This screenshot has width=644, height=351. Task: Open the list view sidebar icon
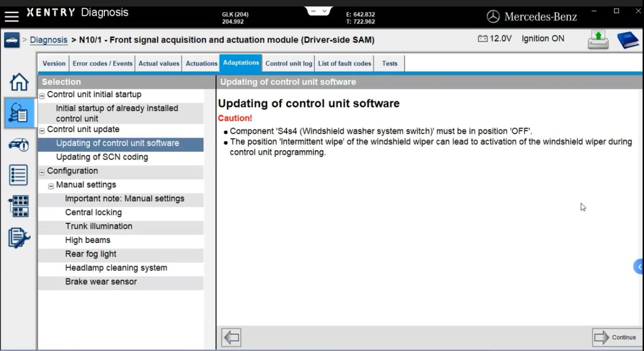(19, 175)
